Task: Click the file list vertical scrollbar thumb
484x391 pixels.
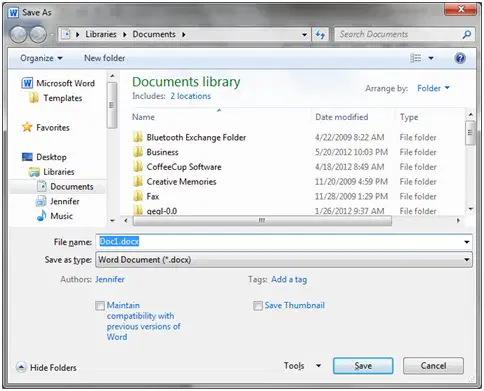Action: pyautogui.click(x=470, y=133)
